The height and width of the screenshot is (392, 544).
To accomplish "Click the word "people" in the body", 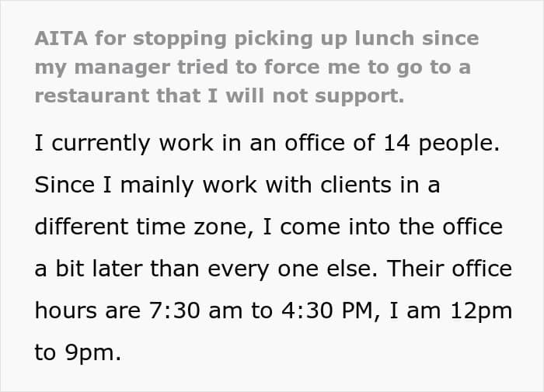I will click(460, 144).
